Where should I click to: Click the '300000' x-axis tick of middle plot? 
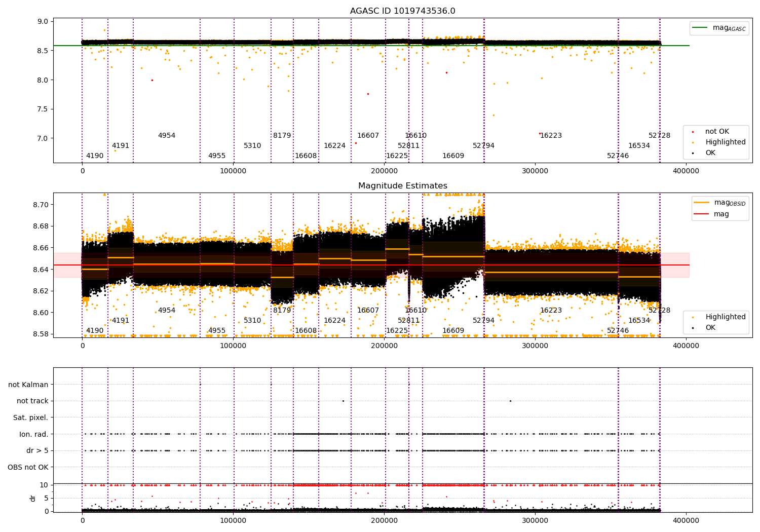(535, 346)
